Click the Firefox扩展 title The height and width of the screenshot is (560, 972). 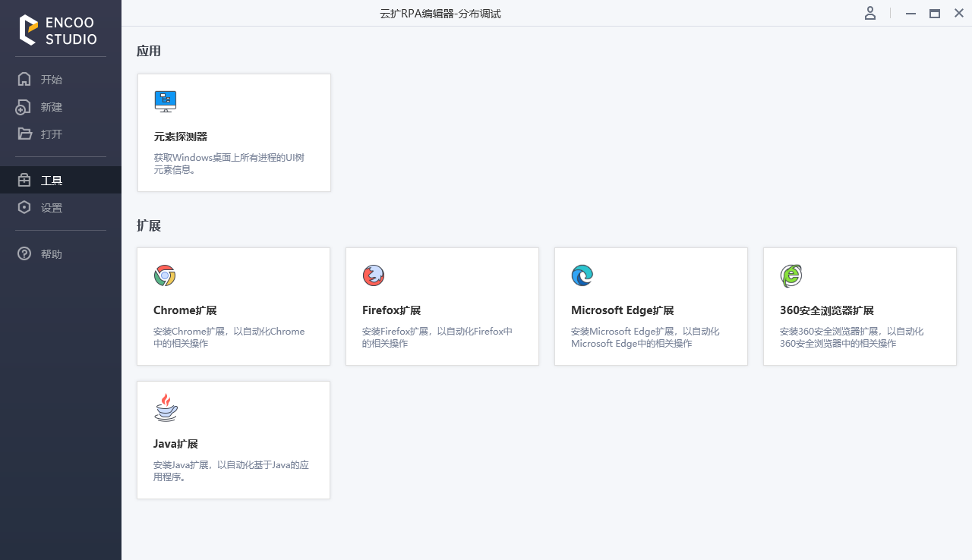tap(391, 310)
